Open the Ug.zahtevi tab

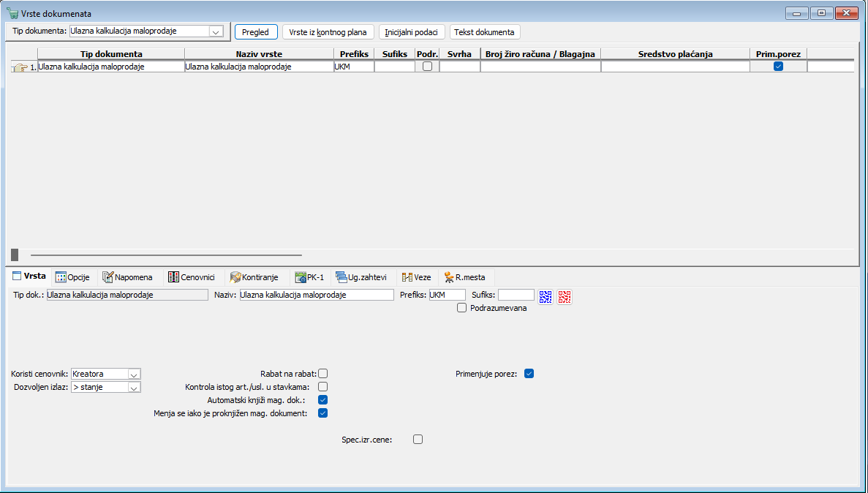pos(361,277)
